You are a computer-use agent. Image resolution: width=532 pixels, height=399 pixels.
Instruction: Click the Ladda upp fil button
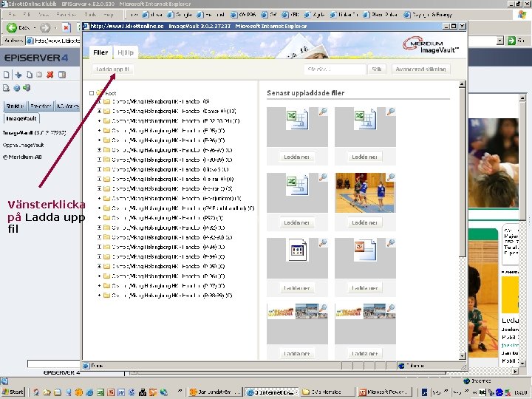pos(112,69)
